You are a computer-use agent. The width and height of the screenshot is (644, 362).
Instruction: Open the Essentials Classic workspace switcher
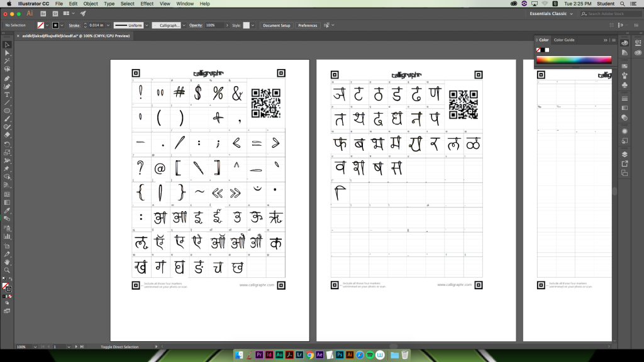coord(551,14)
